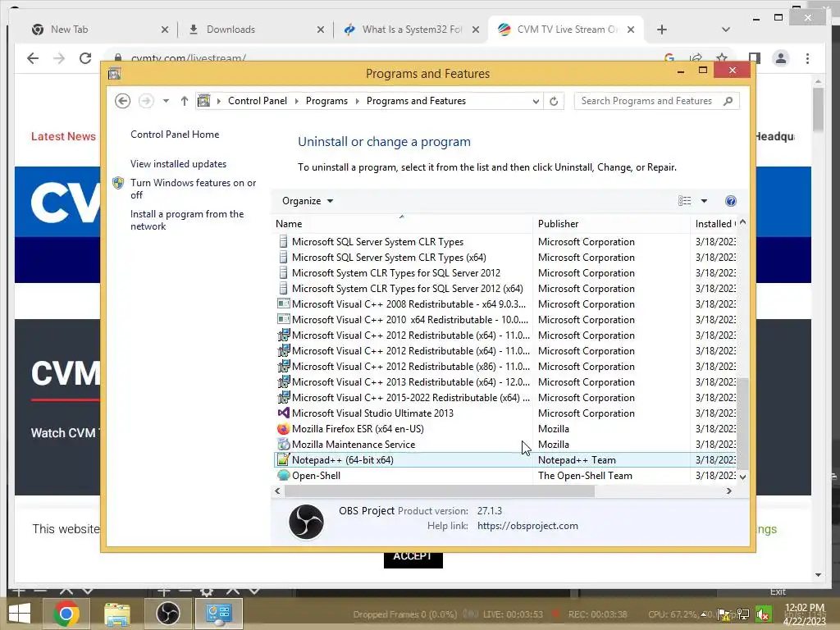The width and height of the screenshot is (840, 630).
Task: Click the view options list icon
Action: (684, 201)
